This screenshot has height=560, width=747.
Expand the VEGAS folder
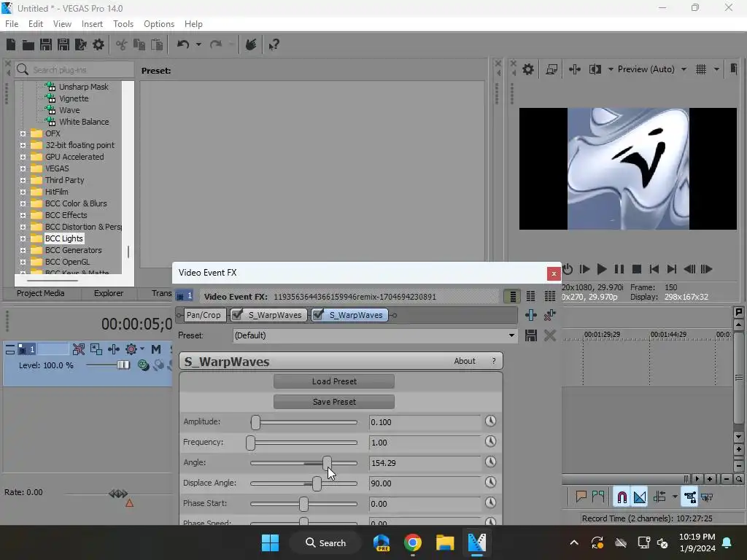[23, 168]
